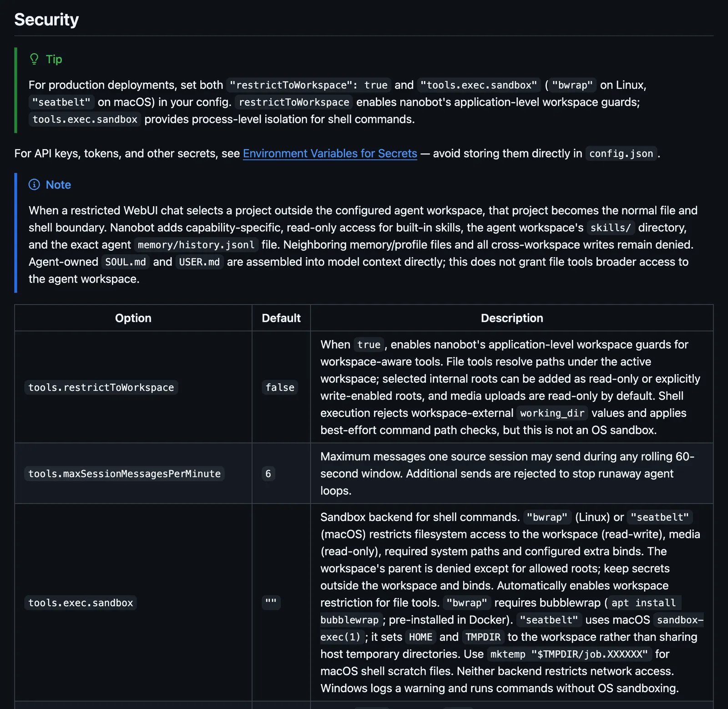Click the apt install code snippet
The height and width of the screenshot is (709, 728).
644,603
